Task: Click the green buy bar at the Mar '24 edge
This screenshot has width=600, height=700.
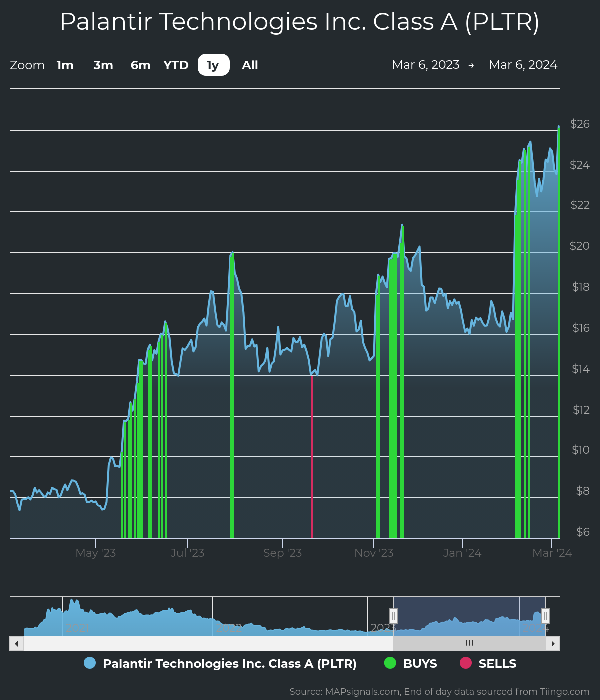Action: click(558, 333)
